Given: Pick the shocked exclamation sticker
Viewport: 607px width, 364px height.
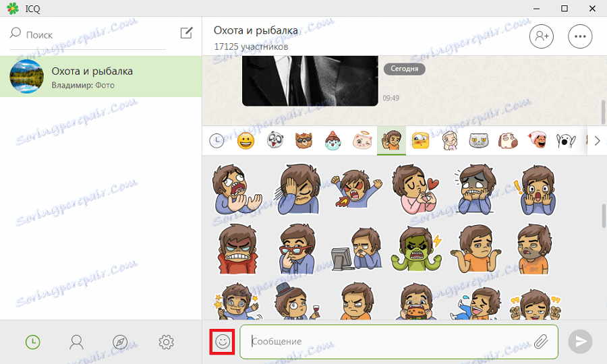Looking at the screenshot, I should coord(535,190).
